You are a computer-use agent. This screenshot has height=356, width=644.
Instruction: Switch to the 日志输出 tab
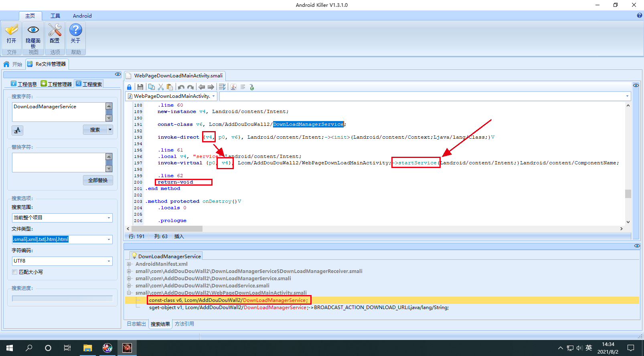pos(136,324)
